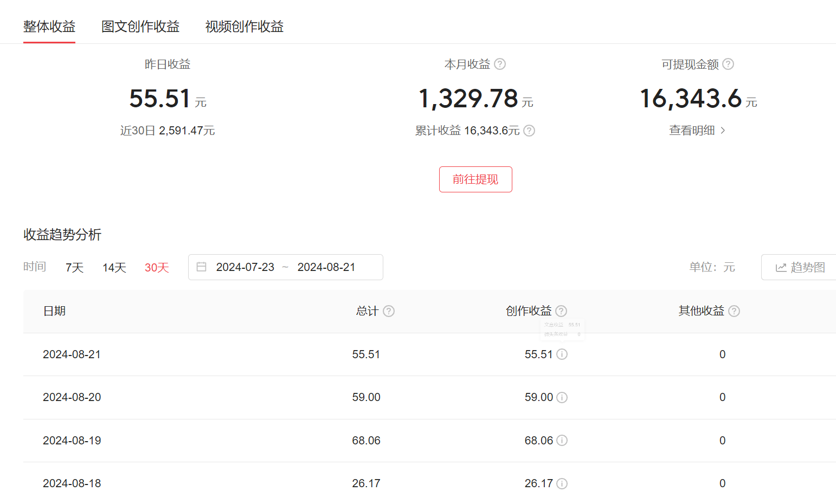Image resolution: width=836 pixels, height=504 pixels.
Task: Click help icon next to 其他收益 header
Action: point(734,311)
